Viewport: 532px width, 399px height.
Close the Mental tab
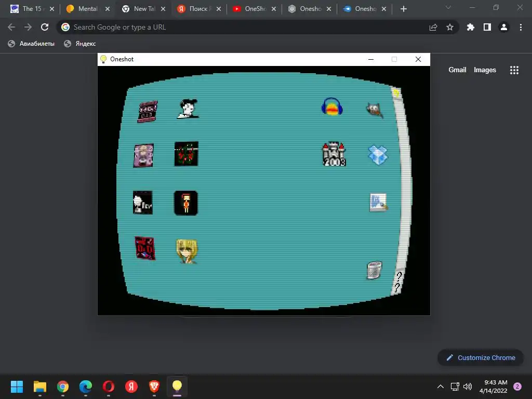[107, 9]
